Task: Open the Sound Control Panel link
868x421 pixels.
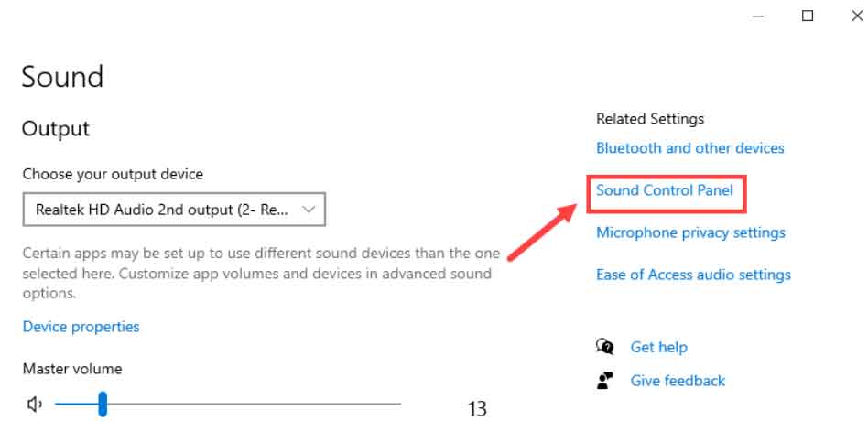Action: (665, 190)
